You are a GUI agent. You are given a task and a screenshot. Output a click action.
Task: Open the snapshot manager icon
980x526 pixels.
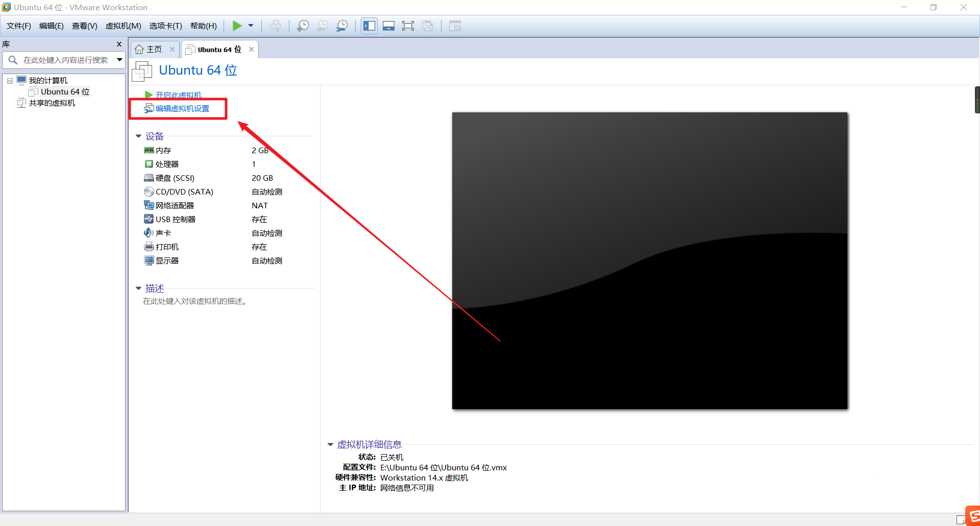click(x=342, y=26)
